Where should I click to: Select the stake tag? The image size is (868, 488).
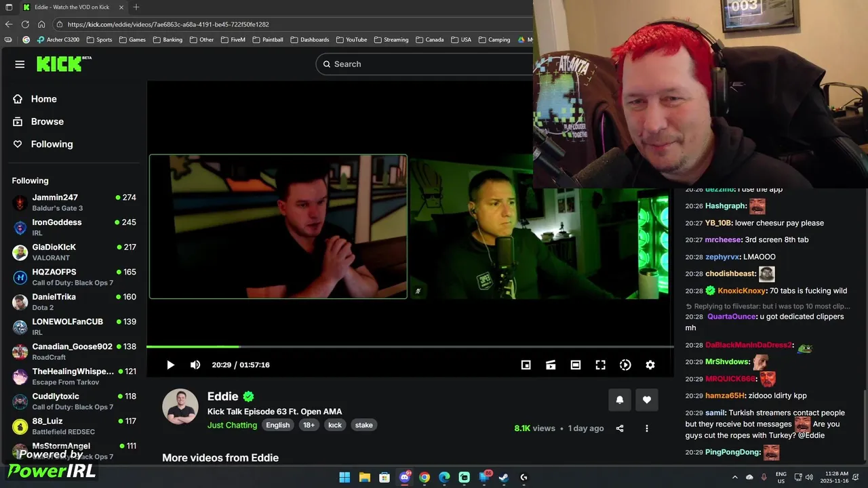364,425
